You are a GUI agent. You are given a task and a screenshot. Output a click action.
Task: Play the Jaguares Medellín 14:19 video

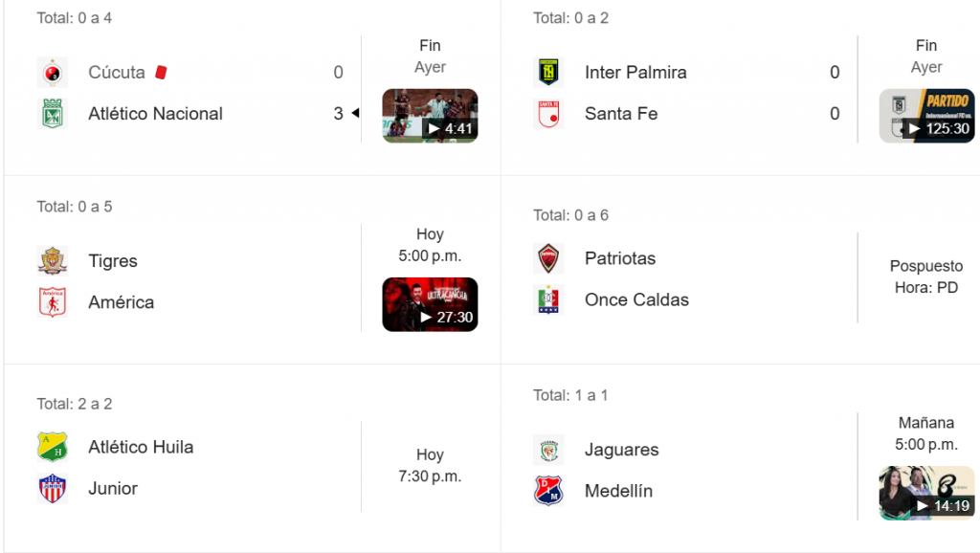(x=926, y=493)
